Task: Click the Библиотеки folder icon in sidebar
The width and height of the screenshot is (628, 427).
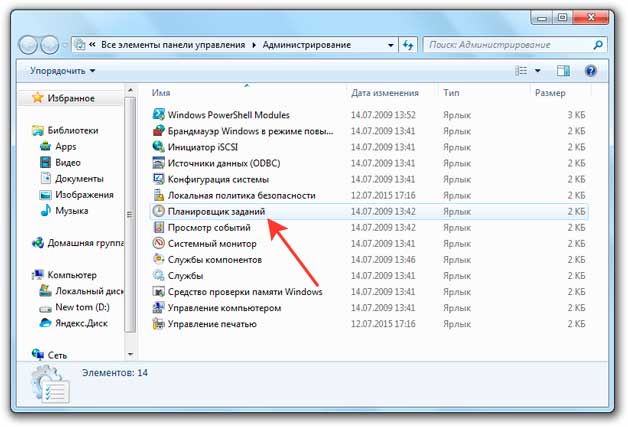Action: click(x=38, y=130)
